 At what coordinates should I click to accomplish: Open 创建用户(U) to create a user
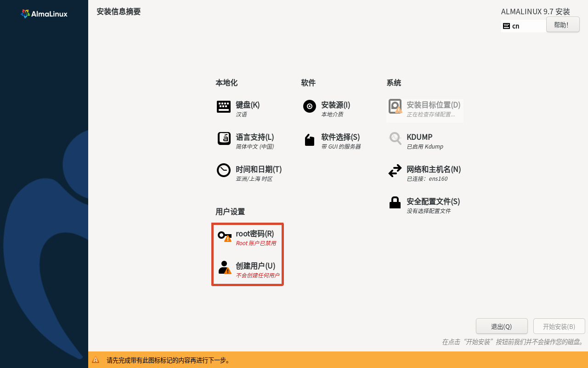tap(248, 270)
